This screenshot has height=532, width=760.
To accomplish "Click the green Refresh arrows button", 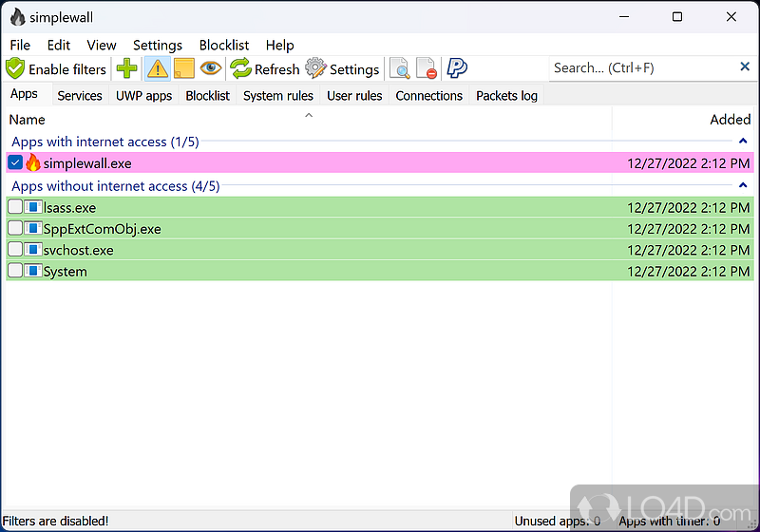I will (x=265, y=68).
